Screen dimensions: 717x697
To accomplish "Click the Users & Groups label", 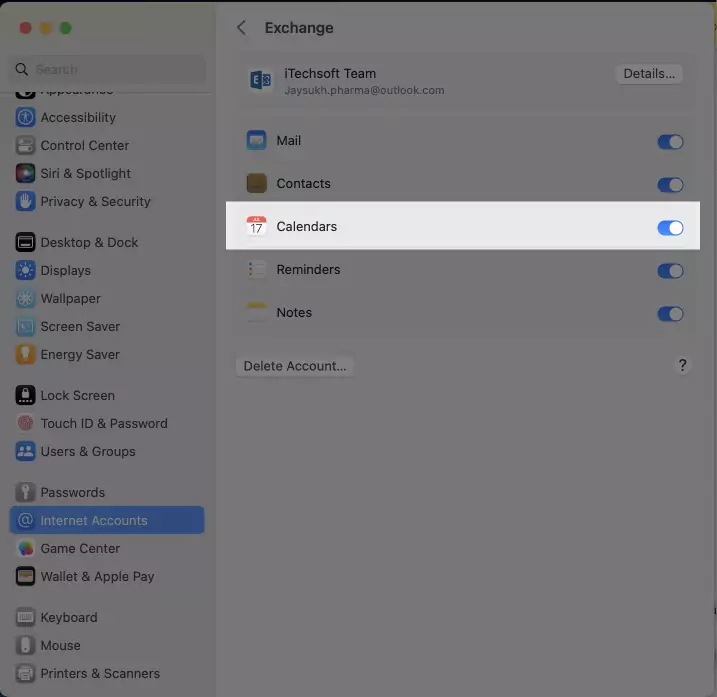I will point(88,451).
